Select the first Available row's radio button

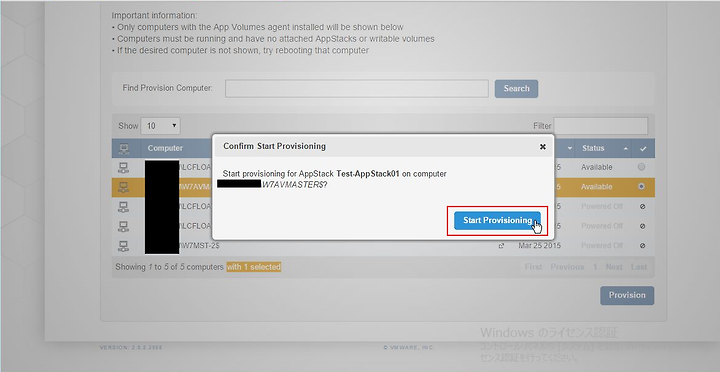point(641,167)
